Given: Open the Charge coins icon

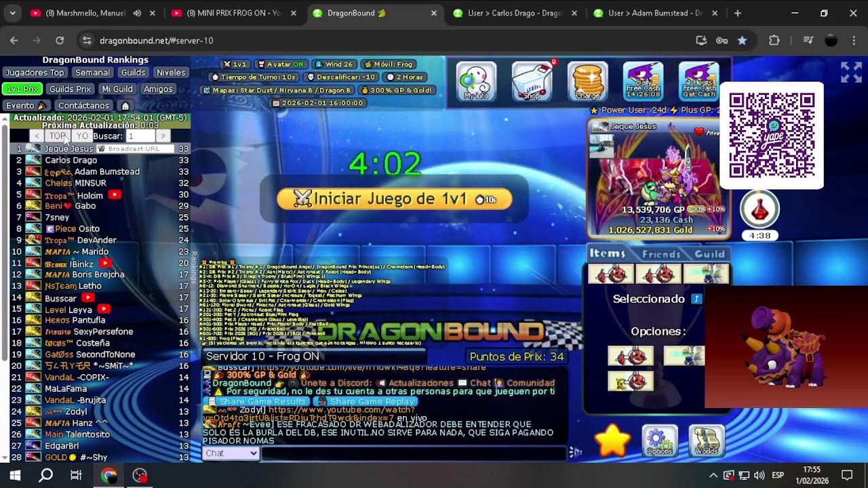Looking at the screenshot, I should [587, 81].
